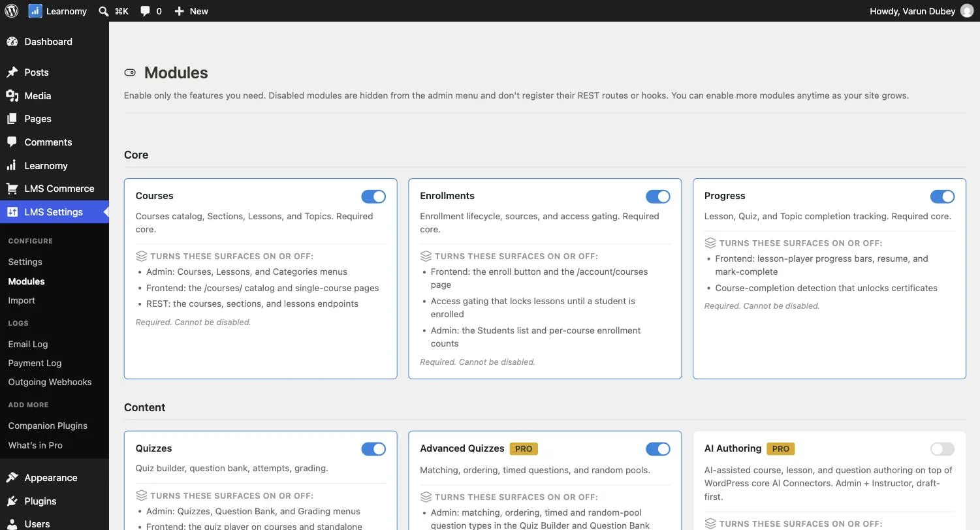Click the Pages icon in sidebar
The image size is (980, 530).
12,119
